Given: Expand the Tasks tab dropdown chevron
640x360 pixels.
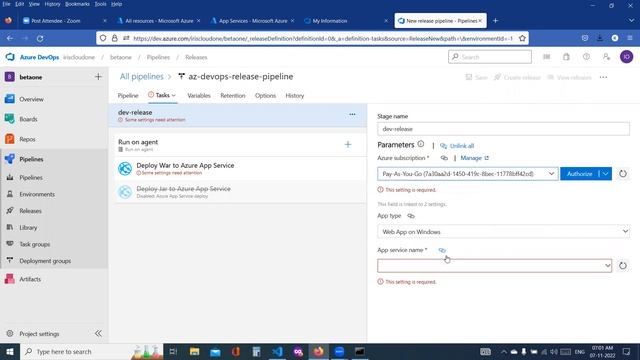Looking at the screenshot, I should click(173, 96).
